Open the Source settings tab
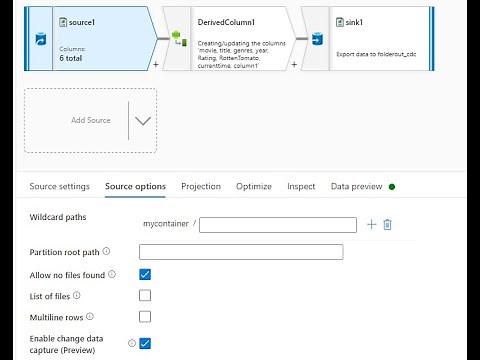The width and height of the screenshot is (480, 360). coord(60,186)
